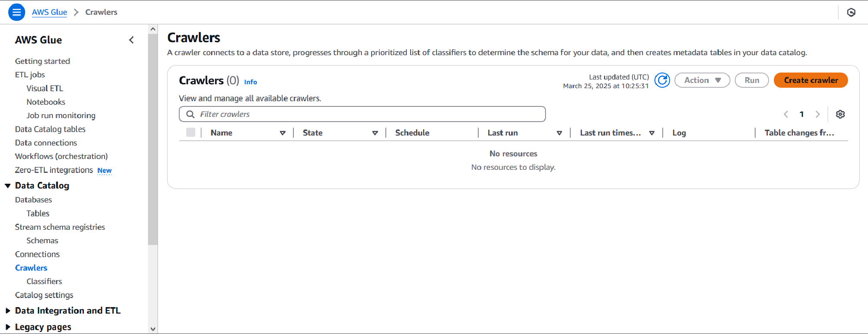
Task: Collapse the AWS Glue sidebar
Action: pos(132,40)
